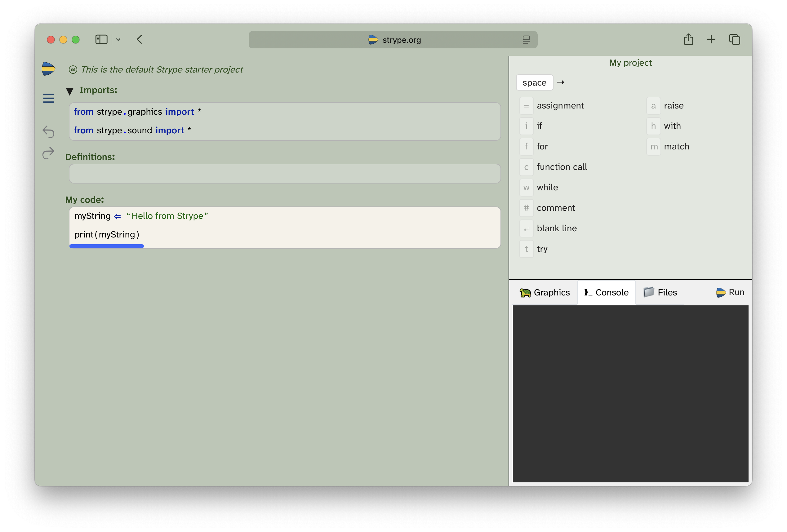Click the myString assignment line
The image size is (787, 532).
285,216
